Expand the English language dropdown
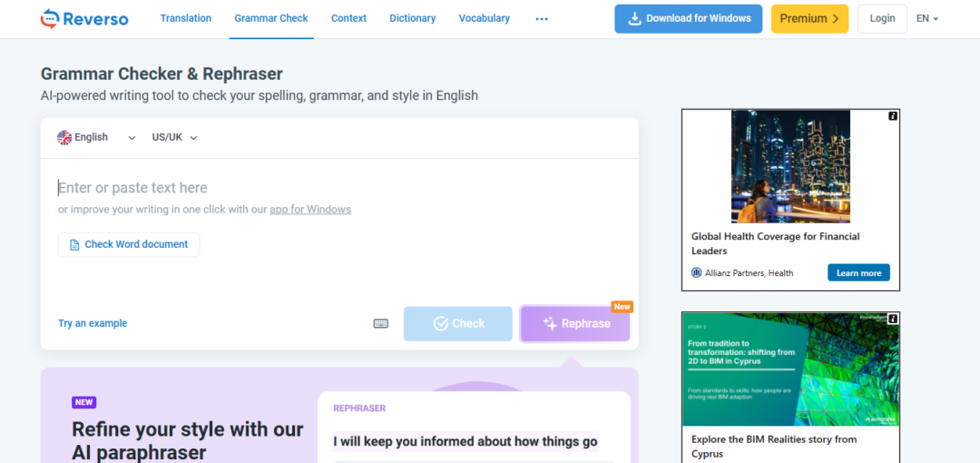This screenshot has width=980, height=463. (x=96, y=137)
